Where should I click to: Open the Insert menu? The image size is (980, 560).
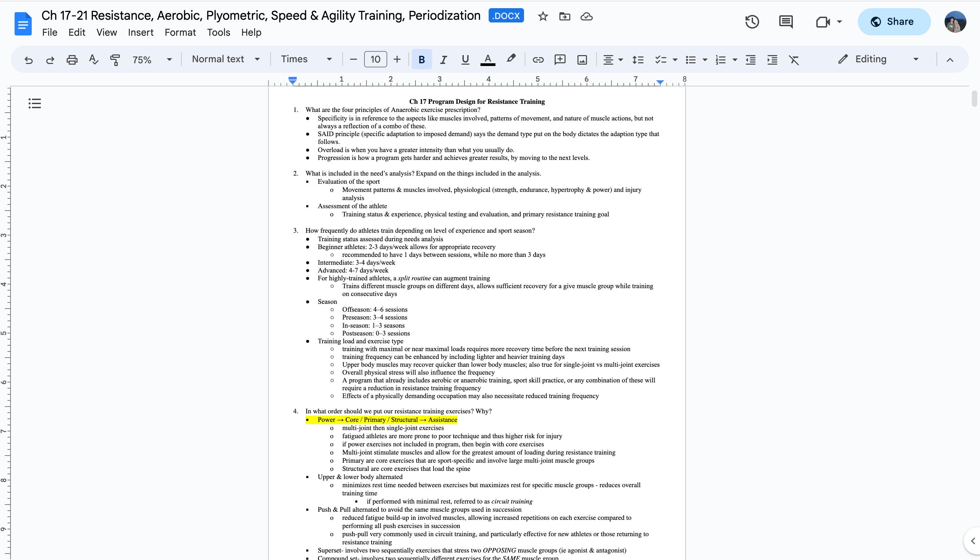141,32
